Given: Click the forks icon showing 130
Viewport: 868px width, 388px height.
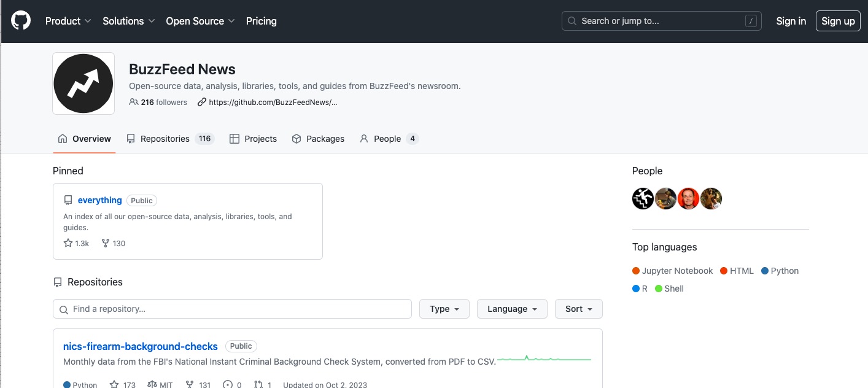Looking at the screenshot, I should pos(106,243).
